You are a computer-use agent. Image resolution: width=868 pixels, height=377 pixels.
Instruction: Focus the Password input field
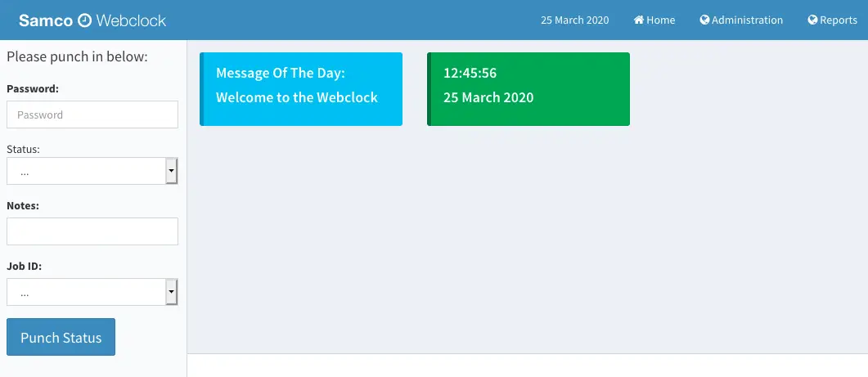tap(92, 114)
